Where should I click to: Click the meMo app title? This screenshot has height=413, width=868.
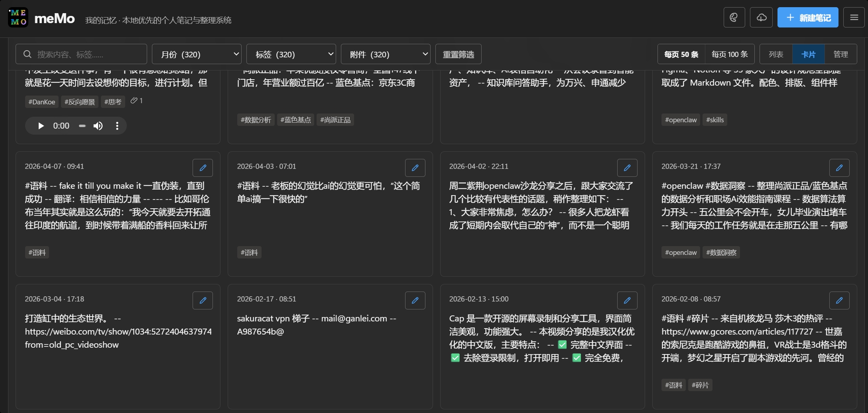pos(55,18)
